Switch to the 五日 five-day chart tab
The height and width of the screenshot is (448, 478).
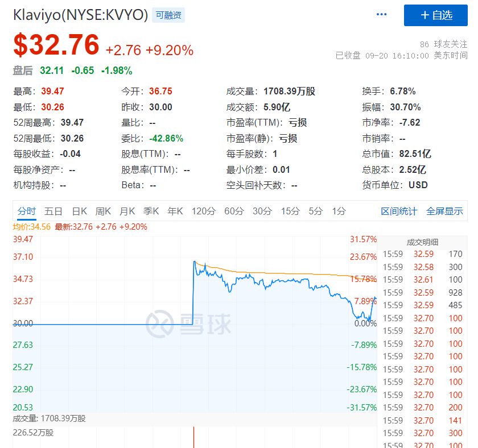(x=54, y=210)
